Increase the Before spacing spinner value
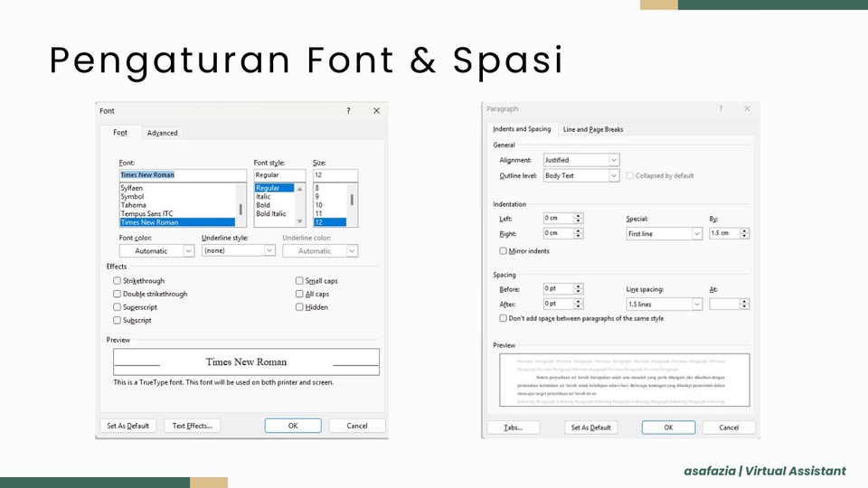Screen dimensions: 868x488 point(579,286)
